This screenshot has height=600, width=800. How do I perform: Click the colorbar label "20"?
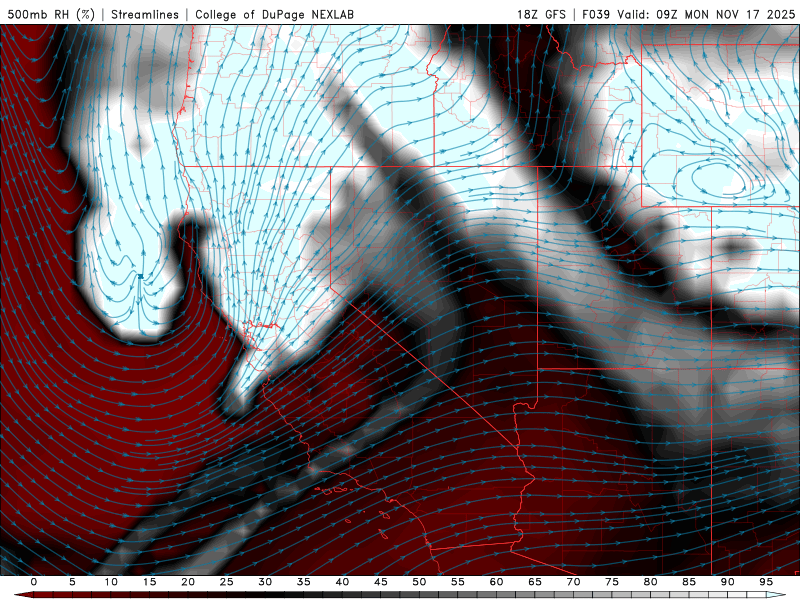click(x=188, y=582)
